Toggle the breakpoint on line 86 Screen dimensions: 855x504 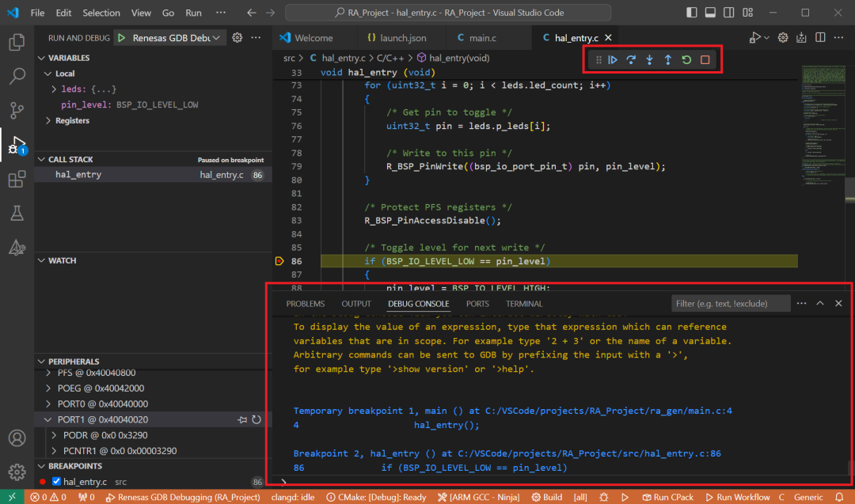point(279,261)
